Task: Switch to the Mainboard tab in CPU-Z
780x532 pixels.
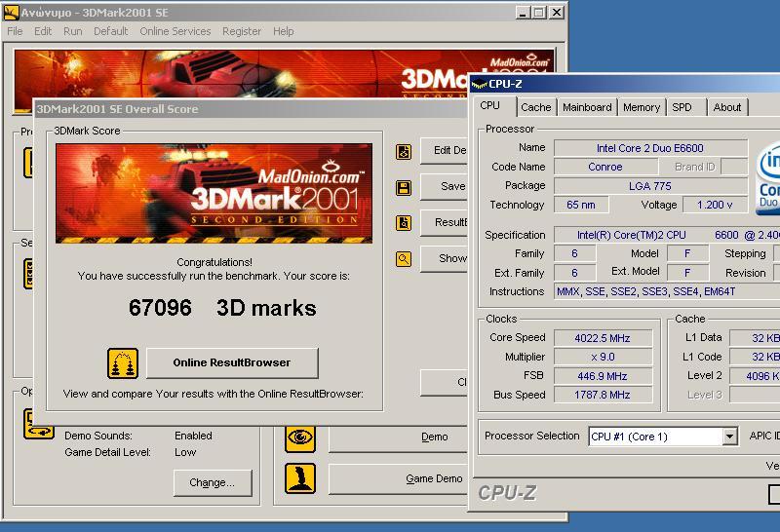Action: tap(587, 107)
